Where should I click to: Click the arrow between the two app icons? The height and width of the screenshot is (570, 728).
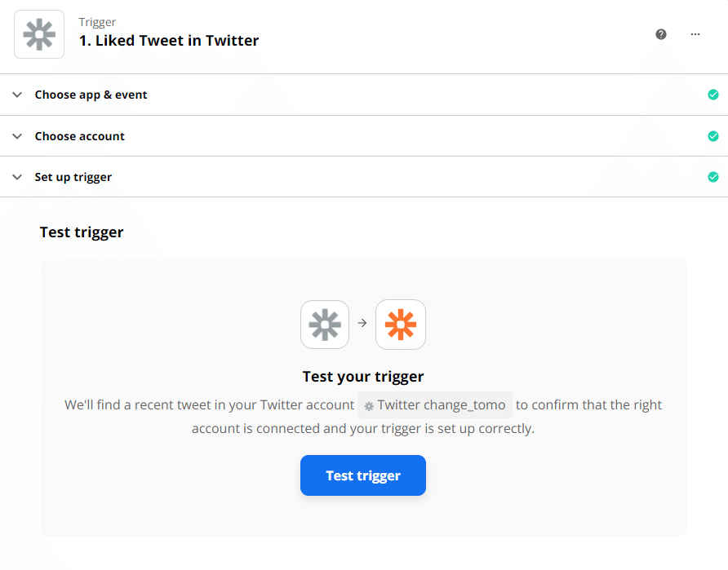362,323
